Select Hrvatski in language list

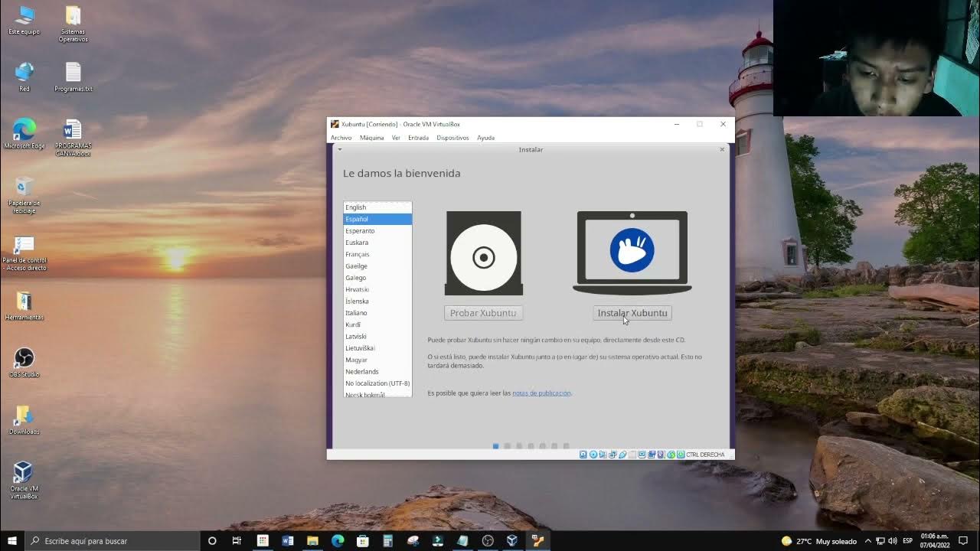point(377,289)
